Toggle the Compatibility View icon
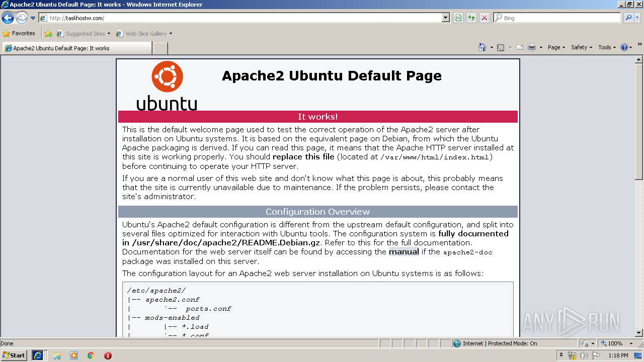The image size is (644, 362). click(458, 18)
